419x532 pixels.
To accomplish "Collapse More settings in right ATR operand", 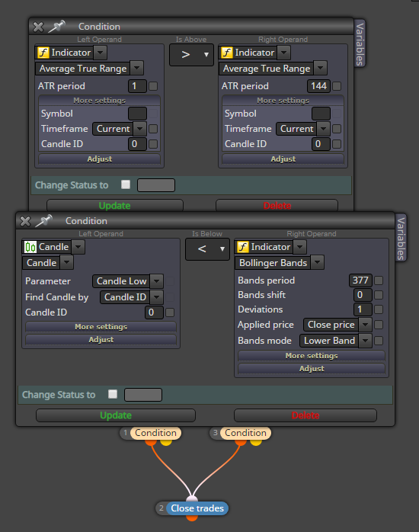I will (x=283, y=101).
